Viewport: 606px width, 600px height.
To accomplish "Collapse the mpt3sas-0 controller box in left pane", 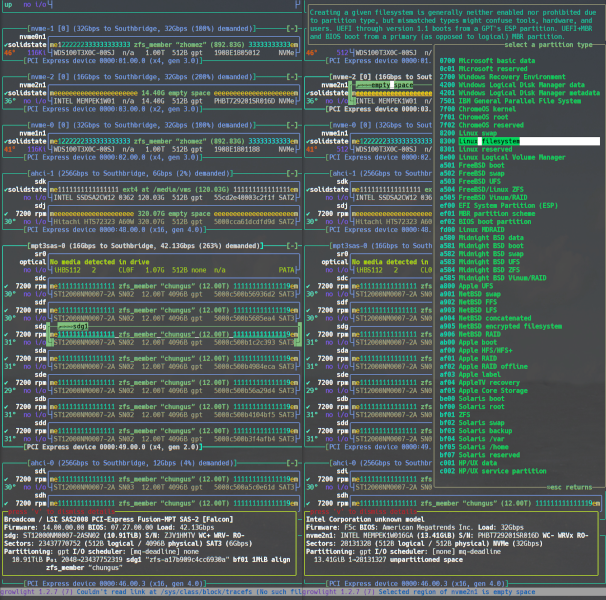I will (x=292, y=246).
